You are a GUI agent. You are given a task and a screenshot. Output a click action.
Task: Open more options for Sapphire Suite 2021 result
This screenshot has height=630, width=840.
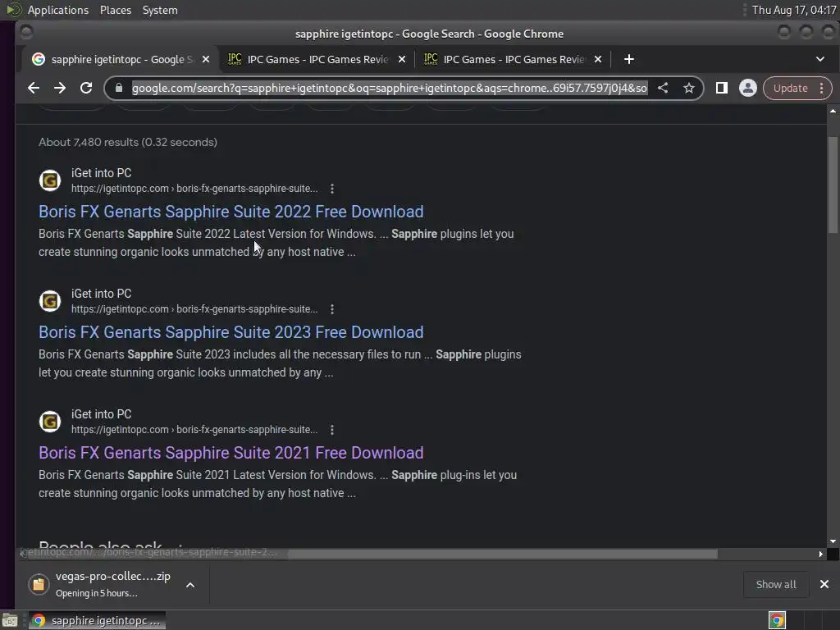click(x=332, y=430)
